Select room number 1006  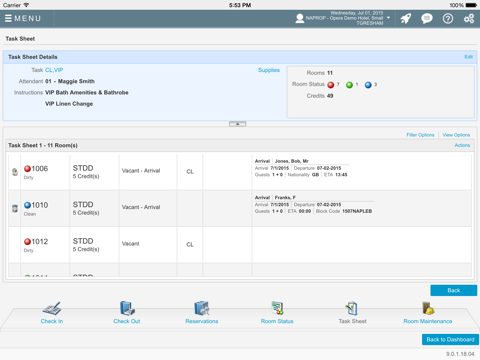point(40,169)
